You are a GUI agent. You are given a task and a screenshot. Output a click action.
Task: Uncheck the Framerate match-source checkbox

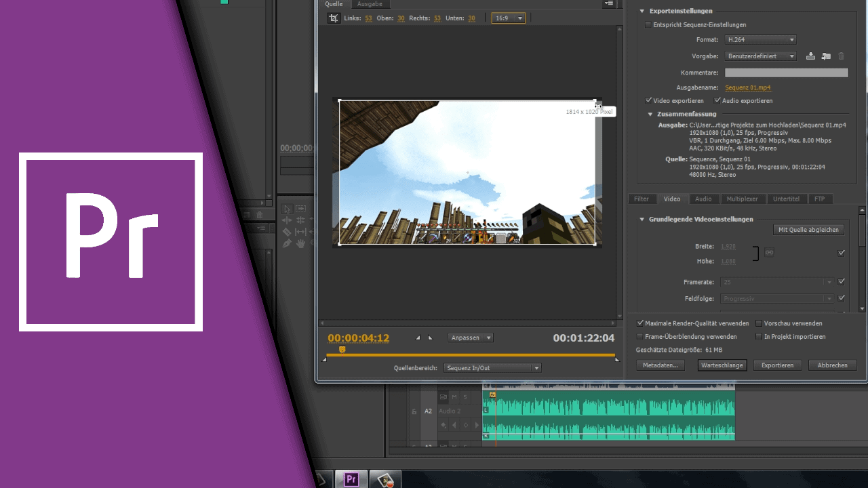point(842,282)
